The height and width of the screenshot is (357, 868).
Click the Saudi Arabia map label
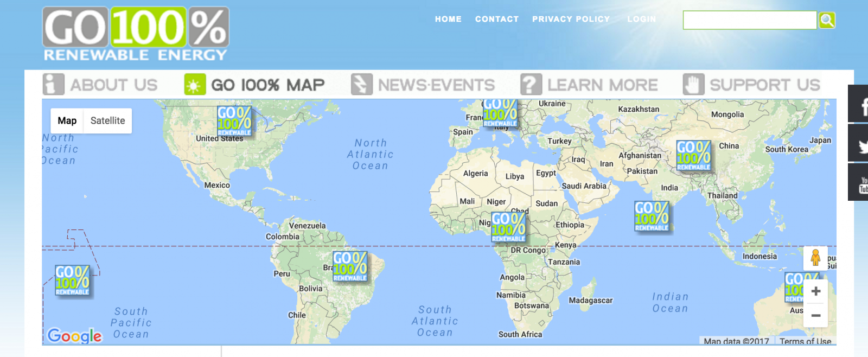[584, 186]
